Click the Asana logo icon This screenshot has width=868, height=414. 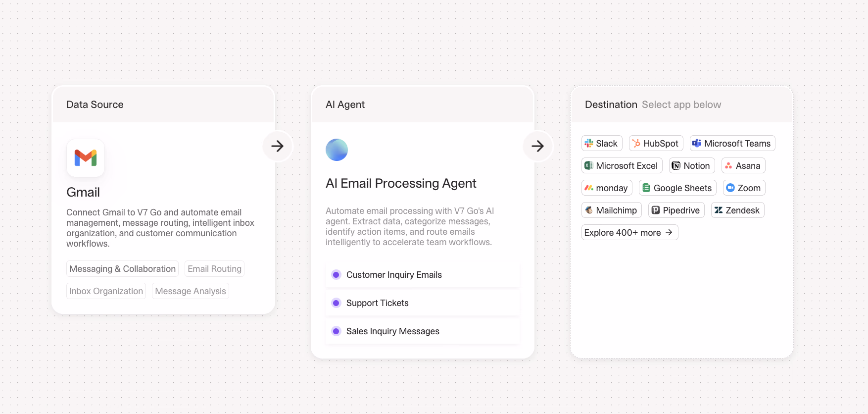tap(728, 166)
